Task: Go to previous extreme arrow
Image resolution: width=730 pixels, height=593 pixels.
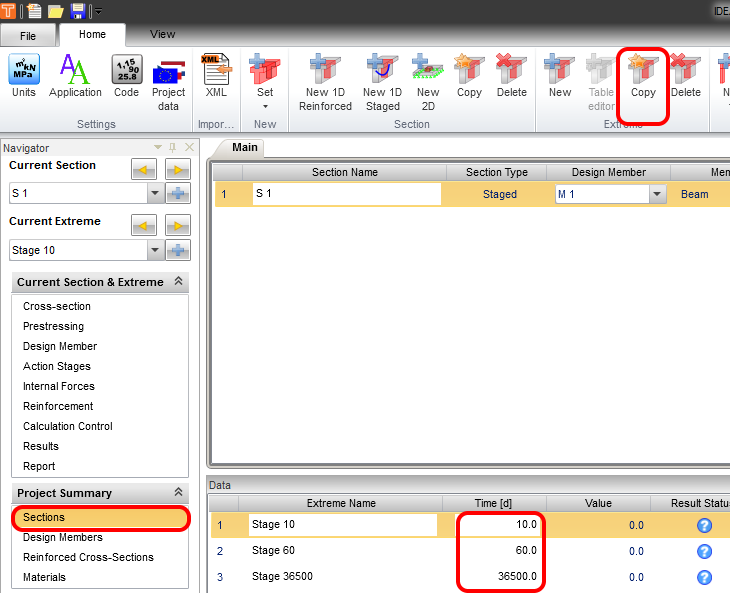Action: (144, 226)
